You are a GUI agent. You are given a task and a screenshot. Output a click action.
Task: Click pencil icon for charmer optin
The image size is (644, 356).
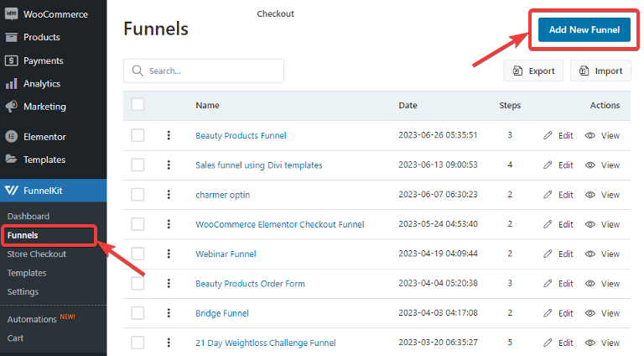[x=548, y=195]
